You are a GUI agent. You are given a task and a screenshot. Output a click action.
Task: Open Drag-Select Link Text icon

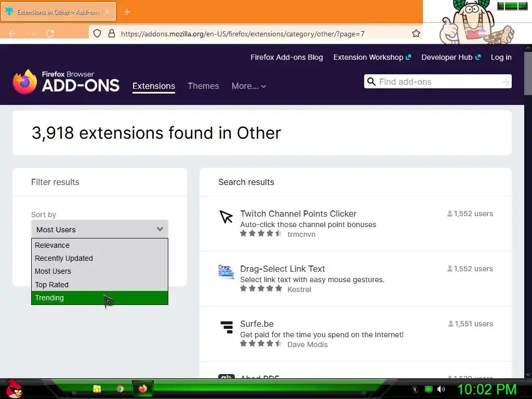tap(226, 272)
